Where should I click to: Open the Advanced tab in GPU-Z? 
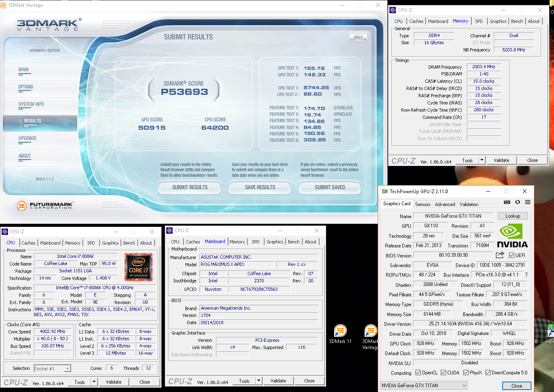tap(445, 204)
